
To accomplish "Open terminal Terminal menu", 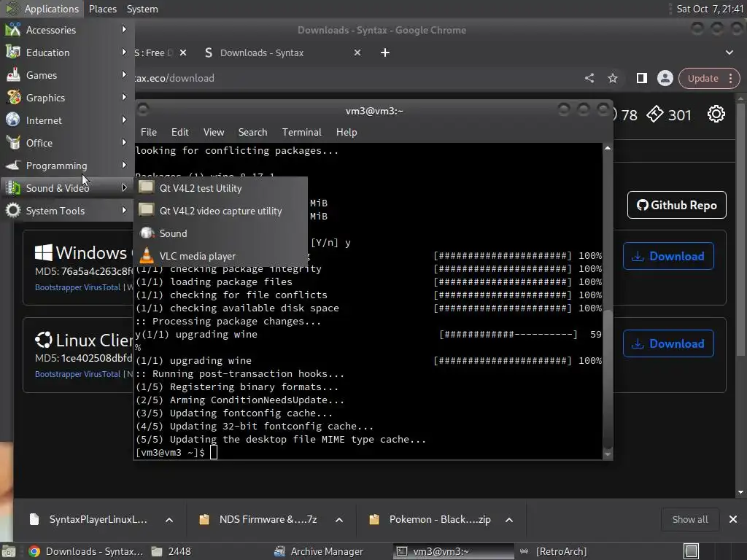I will point(301,132).
